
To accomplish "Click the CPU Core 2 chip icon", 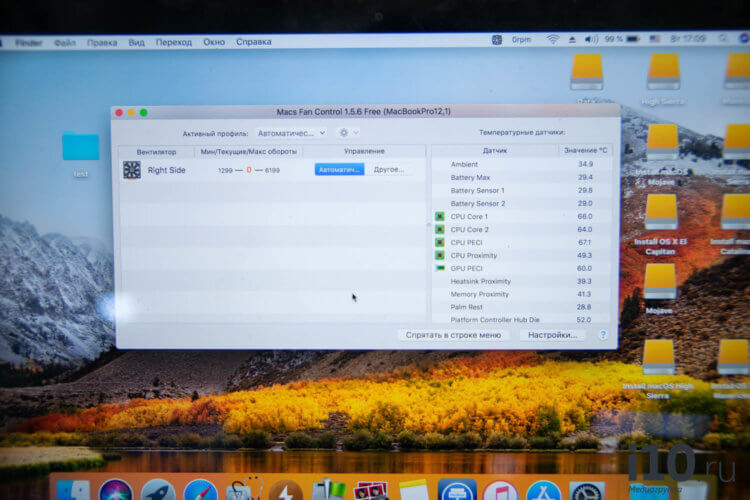I will [440, 229].
